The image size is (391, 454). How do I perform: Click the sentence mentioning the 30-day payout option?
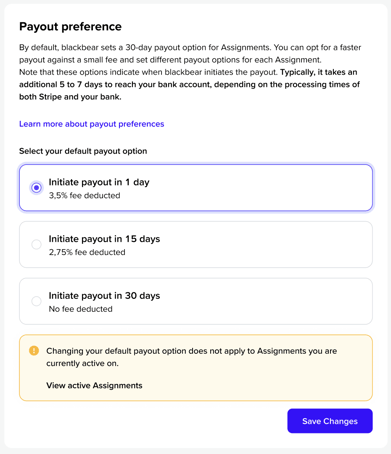tap(145, 48)
